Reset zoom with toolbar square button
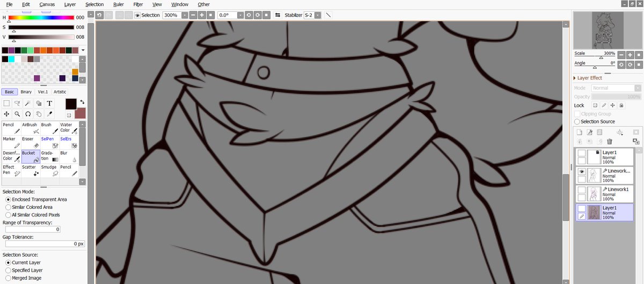 [x=210, y=15]
